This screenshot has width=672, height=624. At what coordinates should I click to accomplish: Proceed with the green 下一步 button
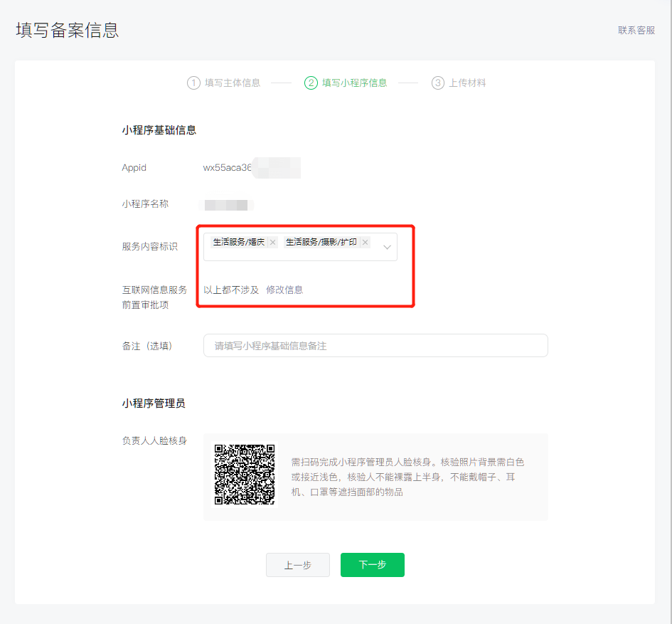pyautogui.click(x=372, y=565)
